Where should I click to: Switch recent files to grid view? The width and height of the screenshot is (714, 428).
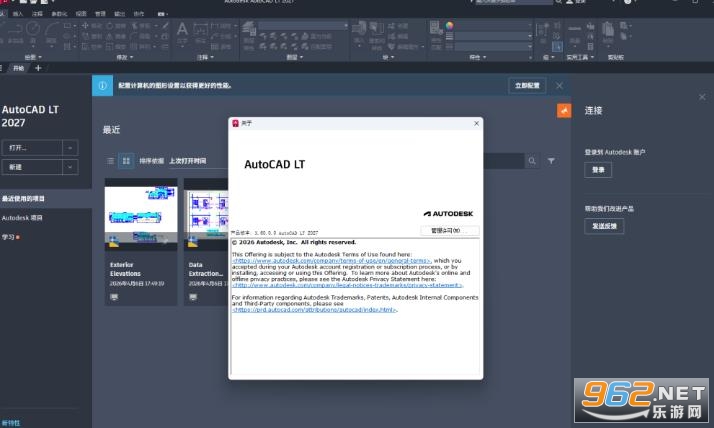pos(126,161)
